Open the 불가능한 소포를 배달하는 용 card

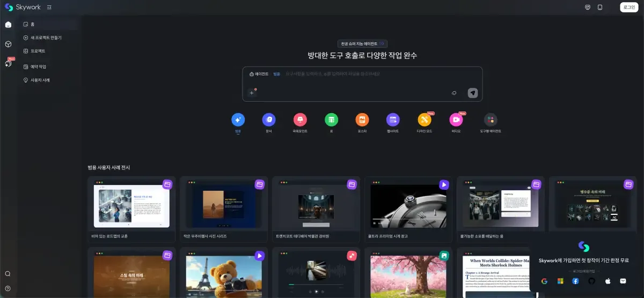501,209
